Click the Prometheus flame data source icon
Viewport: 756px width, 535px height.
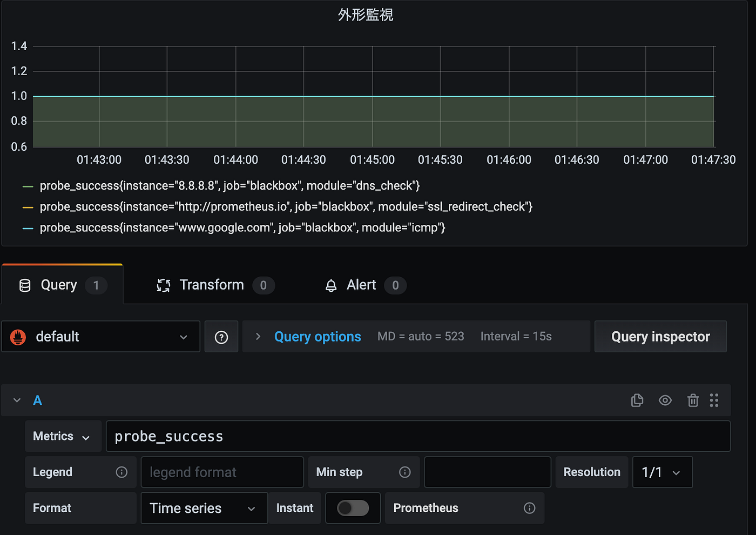point(18,337)
